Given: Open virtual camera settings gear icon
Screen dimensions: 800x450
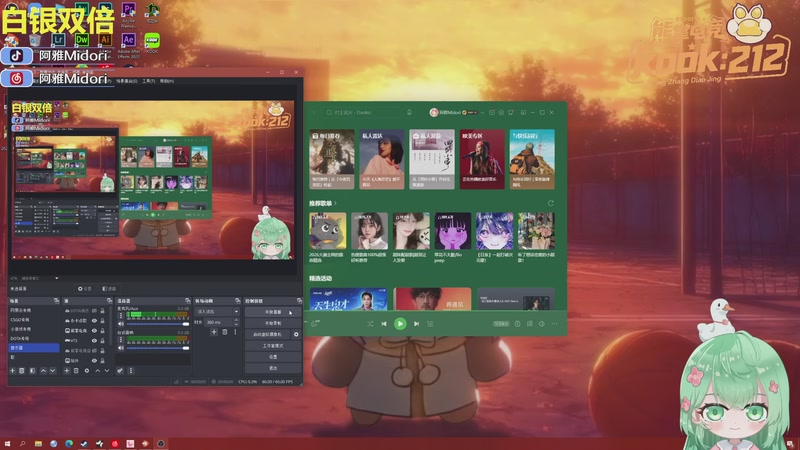Looking at the screenshot, I should (296, 335).
